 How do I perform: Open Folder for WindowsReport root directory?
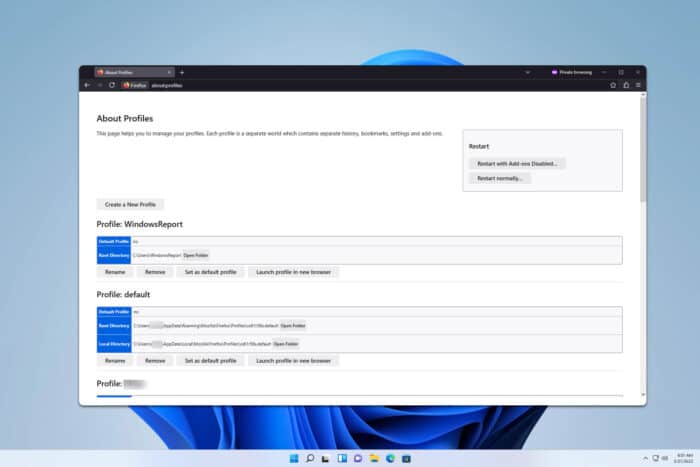click(x=195, y=256)
